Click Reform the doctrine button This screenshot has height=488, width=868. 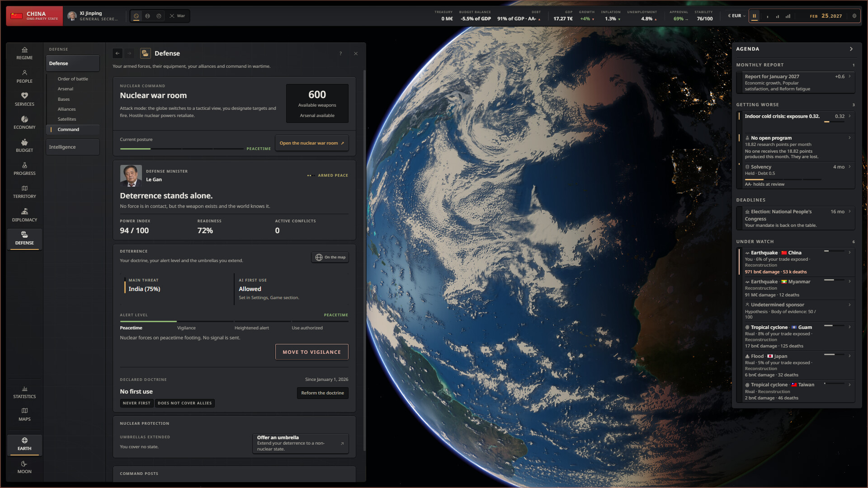322,393
